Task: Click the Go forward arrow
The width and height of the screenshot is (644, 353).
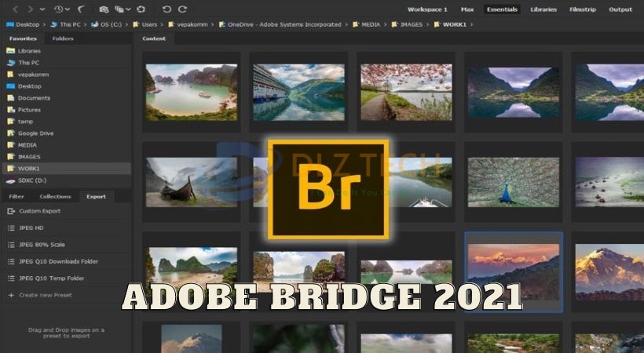Action: [x=31, y=9]
